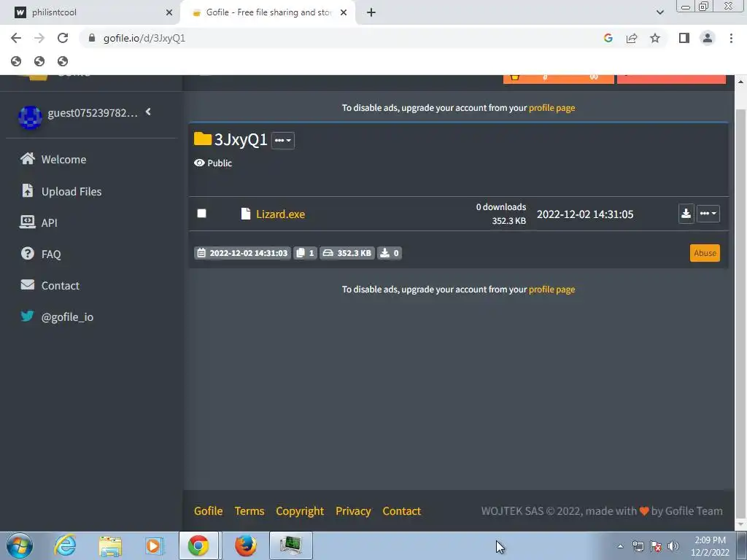Click the guest account avatar

pos(29,117)
